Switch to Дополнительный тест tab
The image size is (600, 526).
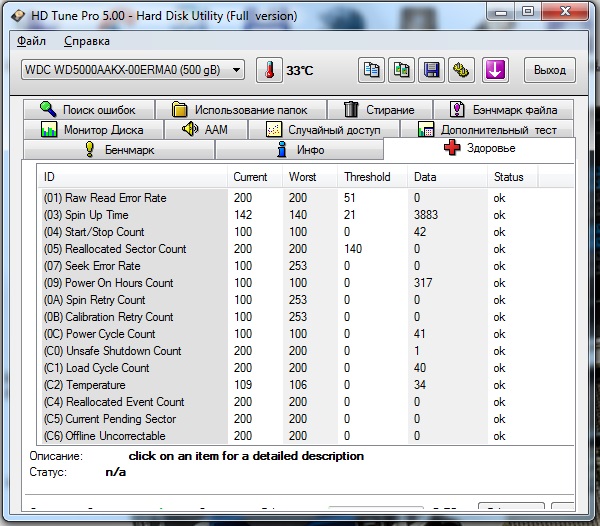coord(487,130)
